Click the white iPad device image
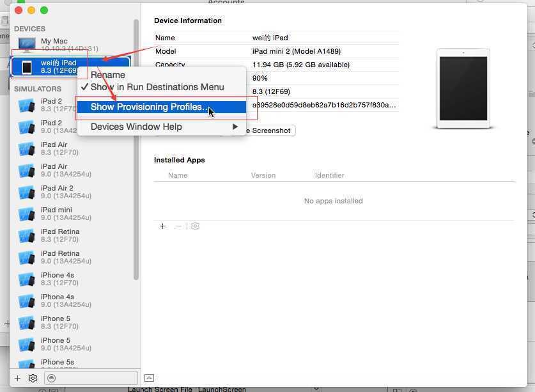535x392 pixels. (x=463, y=88)
